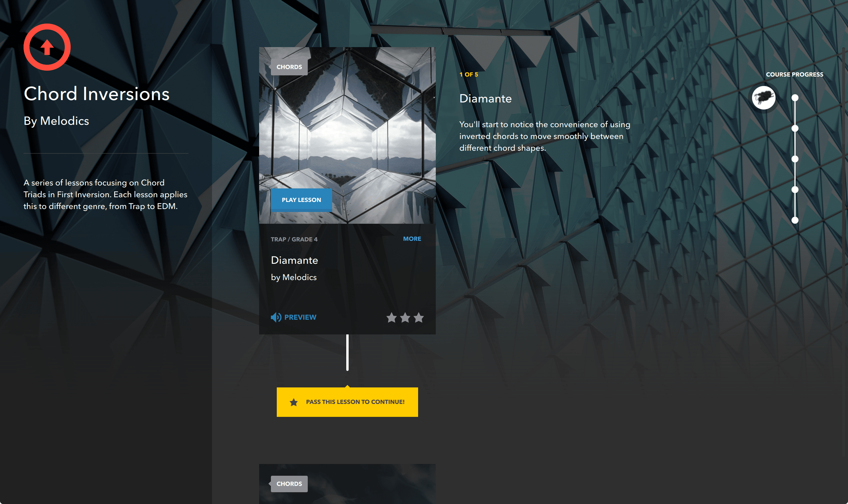Select fourth dot in course progress
The width and height of the screenshot is (848, 504).
(795, 190)
